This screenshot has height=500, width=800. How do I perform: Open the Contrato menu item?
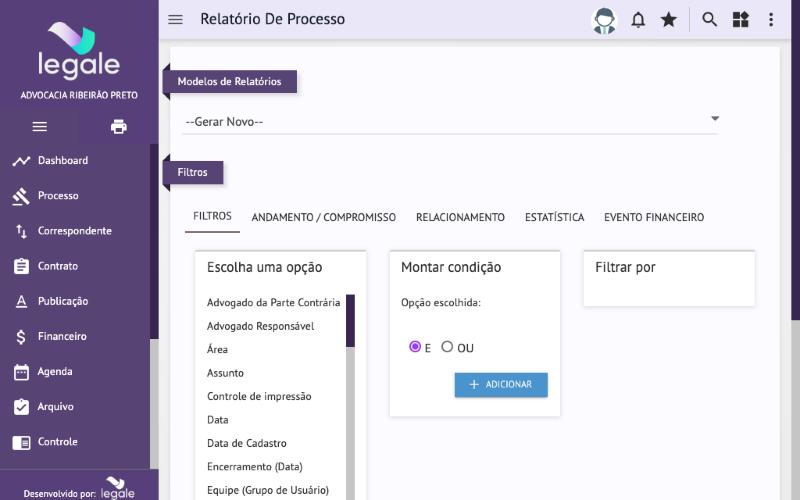click(x=58, y=266)
